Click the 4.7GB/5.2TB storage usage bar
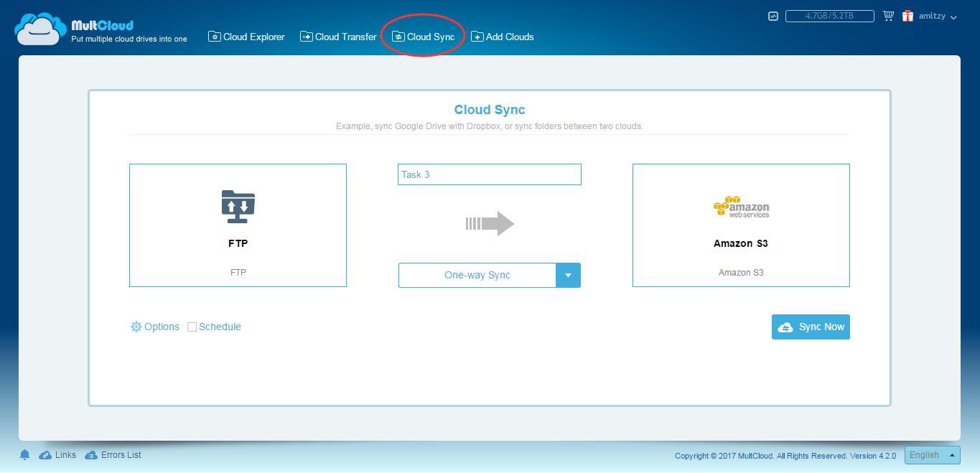This screenshot has width=980, height=473. pyautogui.click(x=829, y=16)
